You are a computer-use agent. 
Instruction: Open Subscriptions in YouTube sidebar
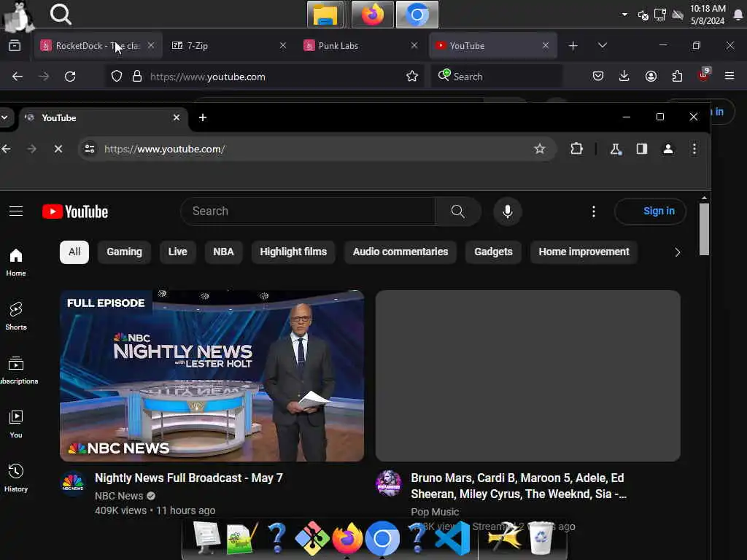[x=18, y=370]
